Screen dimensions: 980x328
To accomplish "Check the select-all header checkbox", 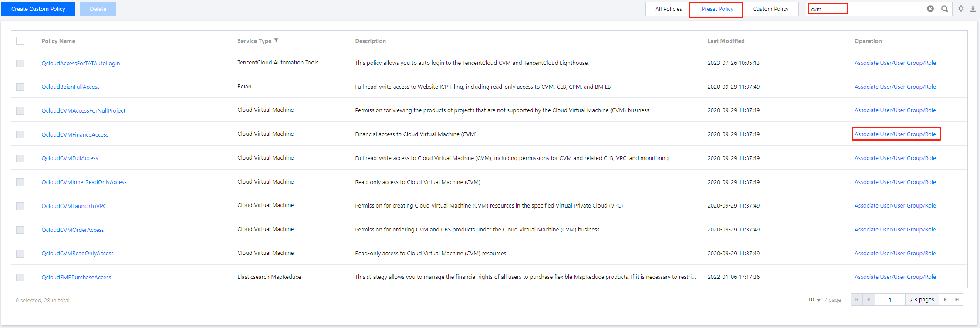I will [x=20, y=41].
